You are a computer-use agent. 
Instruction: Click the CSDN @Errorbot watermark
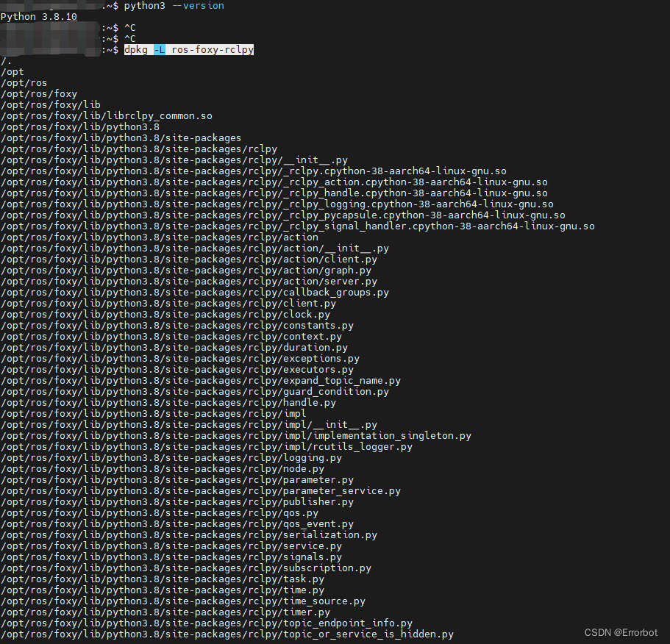[620, 632]
